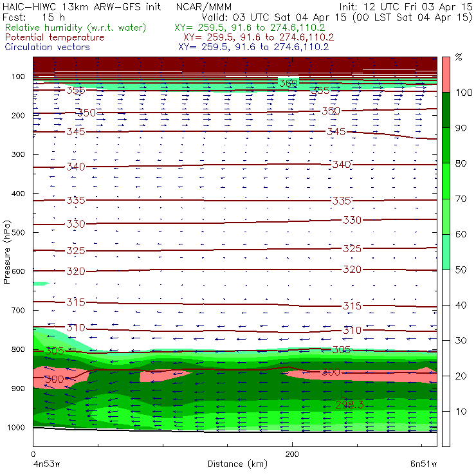The width and height of the screenshot is (476, 476).
Task: Click the blue "Circulation vectors" legend label
Action: click(48, 47)
